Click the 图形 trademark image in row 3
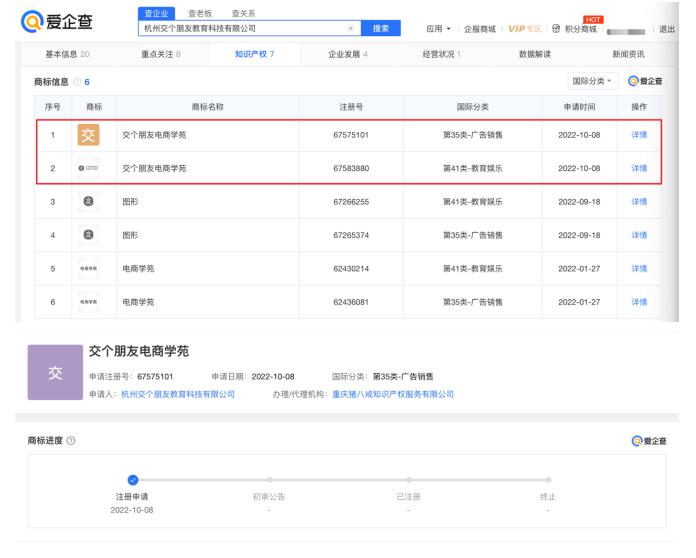The image size is (696, 558). click(x=88, y=201)
